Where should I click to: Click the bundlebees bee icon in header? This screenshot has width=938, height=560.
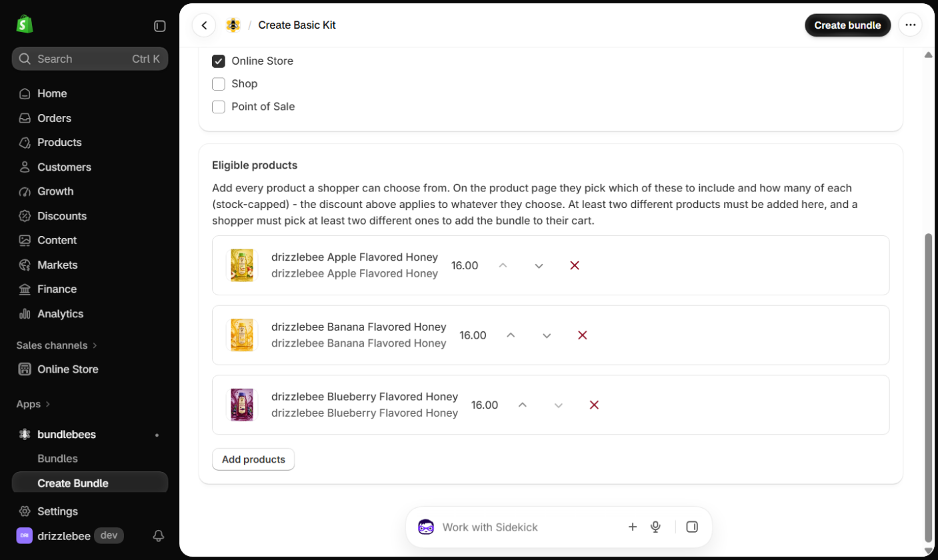coord(233,25)
